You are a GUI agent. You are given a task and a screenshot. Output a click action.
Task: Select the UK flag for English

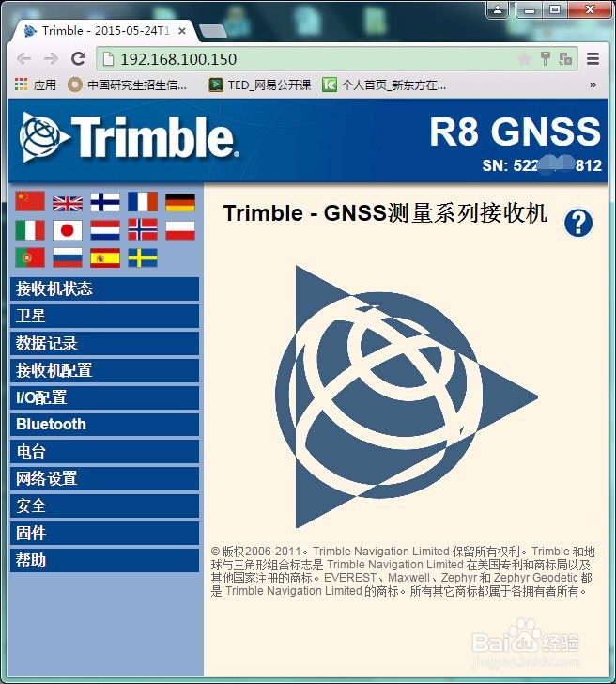(x=68, y=203)
